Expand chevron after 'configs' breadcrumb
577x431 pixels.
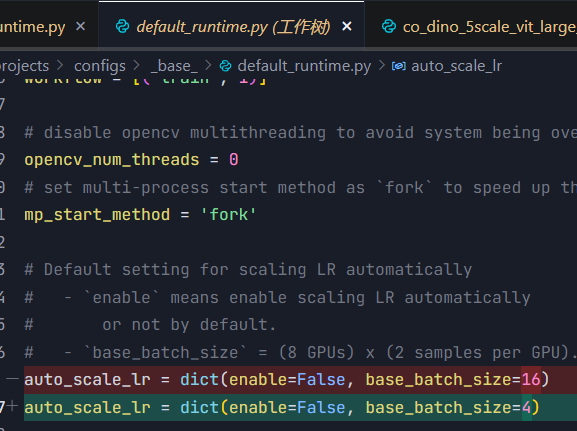click(x=137, y=66)
